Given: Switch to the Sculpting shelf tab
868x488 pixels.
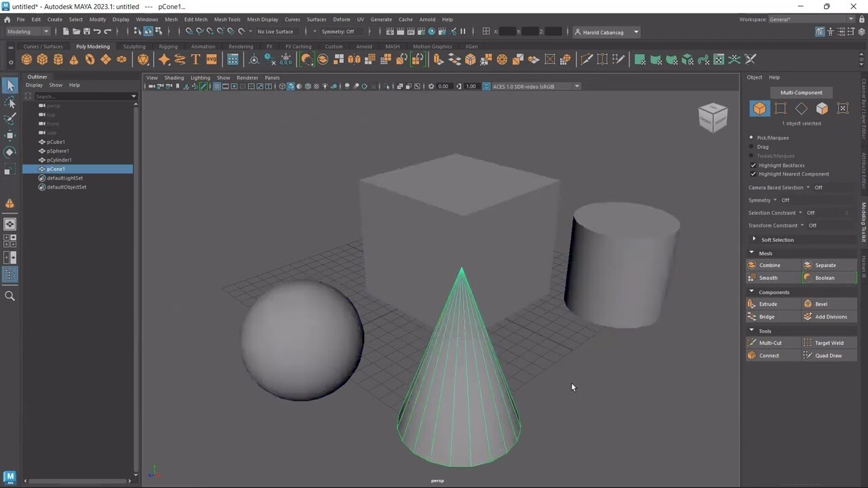Looking at the screenshot, I should (134, 46).
